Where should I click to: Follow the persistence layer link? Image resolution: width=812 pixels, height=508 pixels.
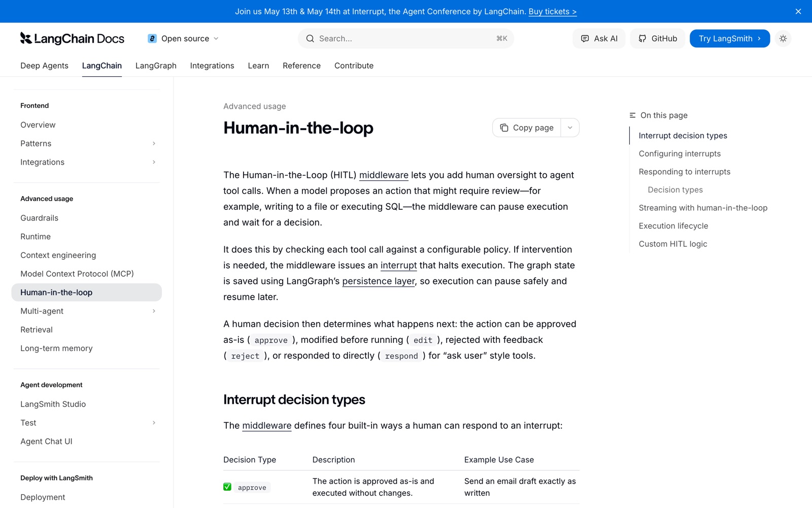click(x=379, y=281)
